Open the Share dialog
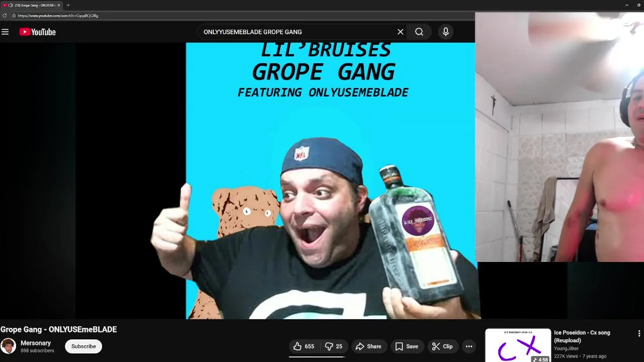 [x=369, y=346]
